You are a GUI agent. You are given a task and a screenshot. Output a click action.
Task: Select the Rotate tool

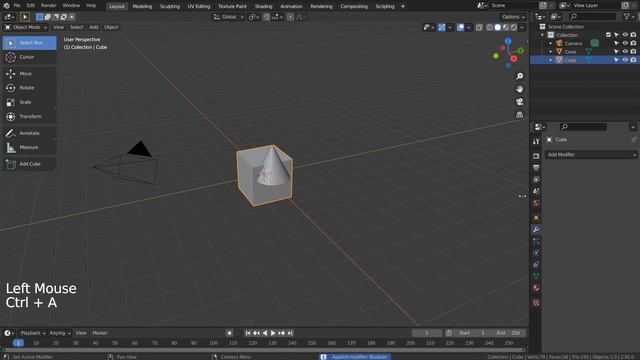(x=29, y=88)
